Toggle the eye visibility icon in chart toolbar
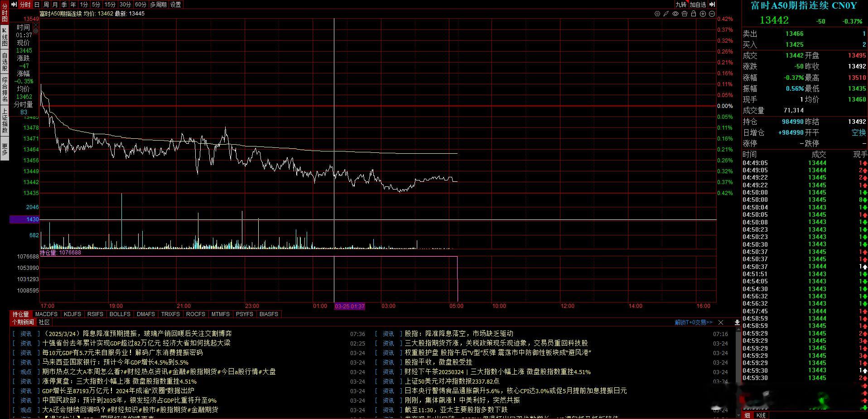Viewport: 868px width, 419px height. pyautogui.click(x=675, y=14)
